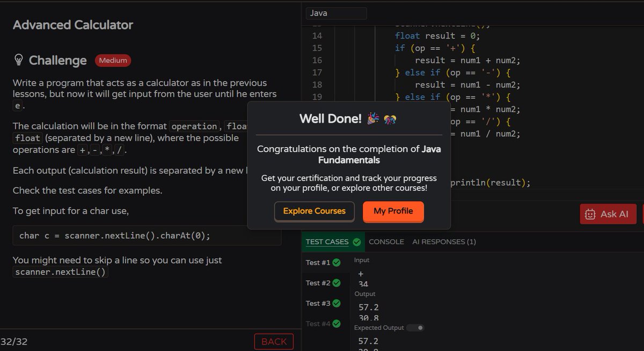This screenshot has height=351, width=644.
Task: Click the inline 'operation' code tag
Action: [194, 127]
